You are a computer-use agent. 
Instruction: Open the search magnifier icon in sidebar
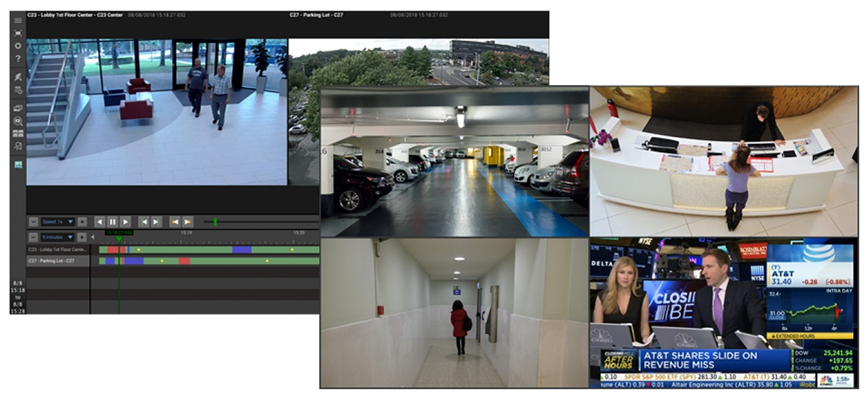(x=18, y=121)
